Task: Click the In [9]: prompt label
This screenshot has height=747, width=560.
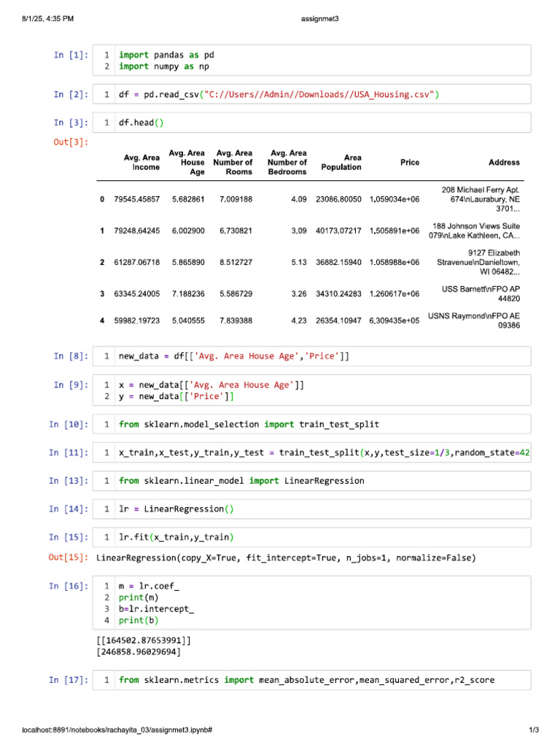Action: [x=71, y=384]
